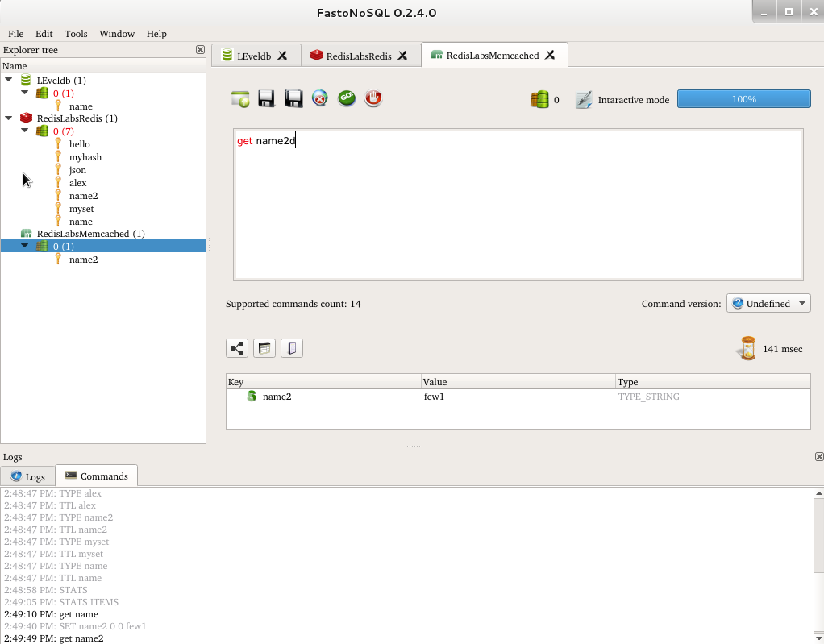Viewport: 824px width, 644px height.
Task: Select the name key under LEveldb
Action: [81, 106]
